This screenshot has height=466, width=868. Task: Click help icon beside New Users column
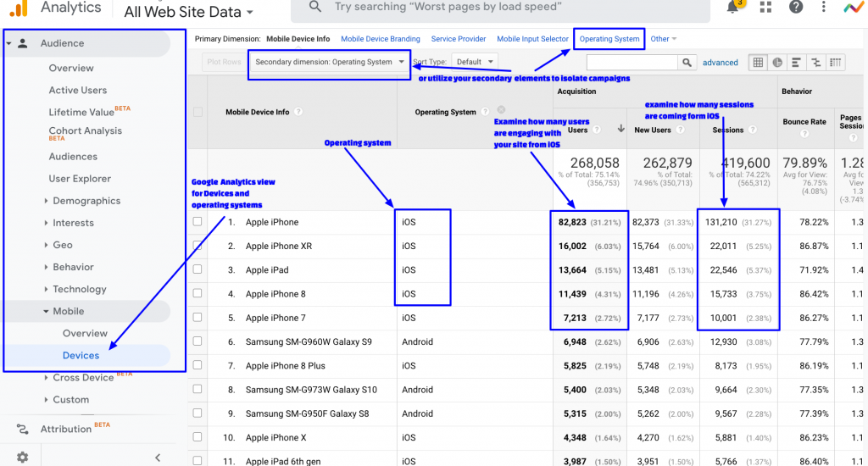click(681, 130)
